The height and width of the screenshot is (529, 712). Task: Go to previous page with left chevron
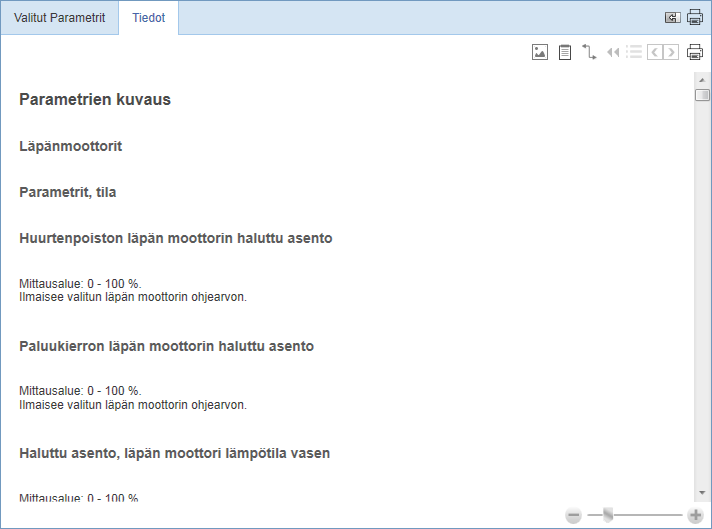(x=655, y=52)
